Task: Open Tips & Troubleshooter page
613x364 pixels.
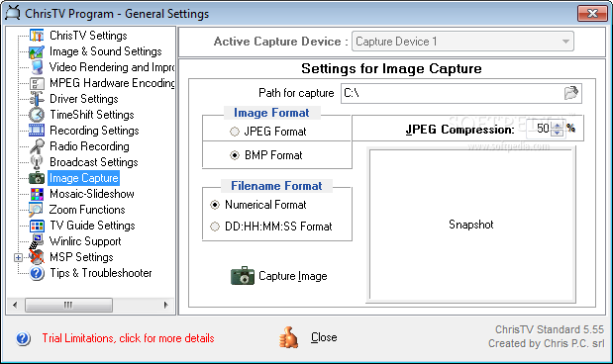Action: tap(101, 273)
